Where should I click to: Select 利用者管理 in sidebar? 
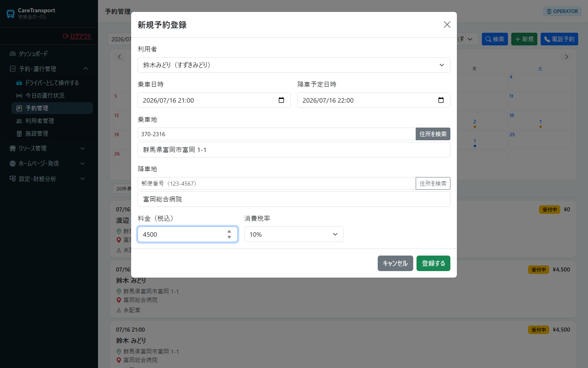pos(52,121)
